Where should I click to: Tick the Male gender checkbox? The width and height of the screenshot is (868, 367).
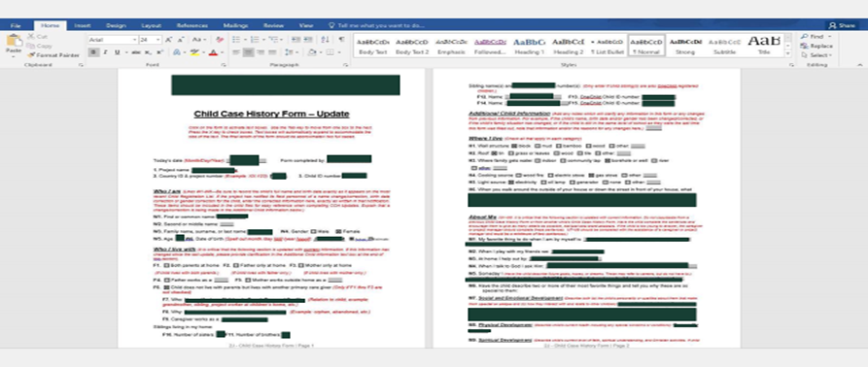(x=314, y=232)
